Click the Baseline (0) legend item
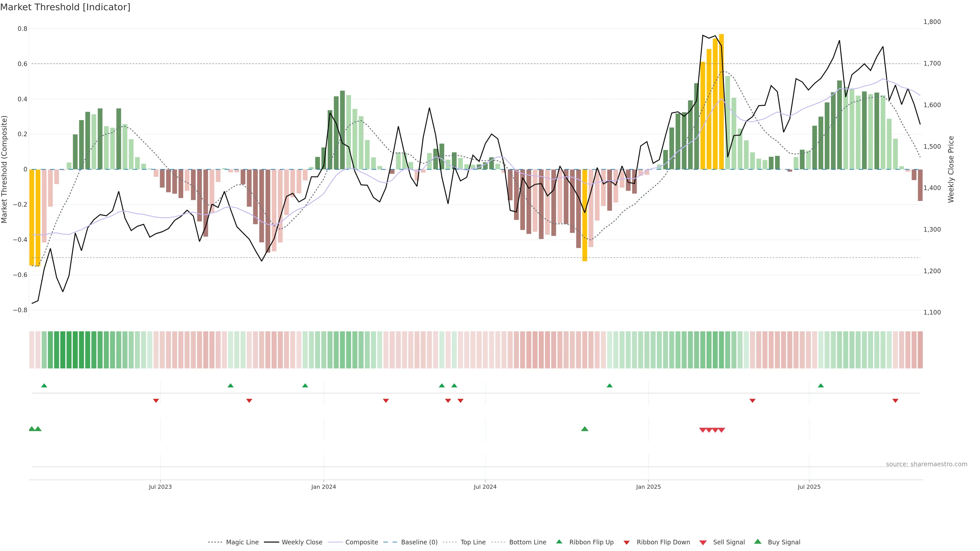 419,542
